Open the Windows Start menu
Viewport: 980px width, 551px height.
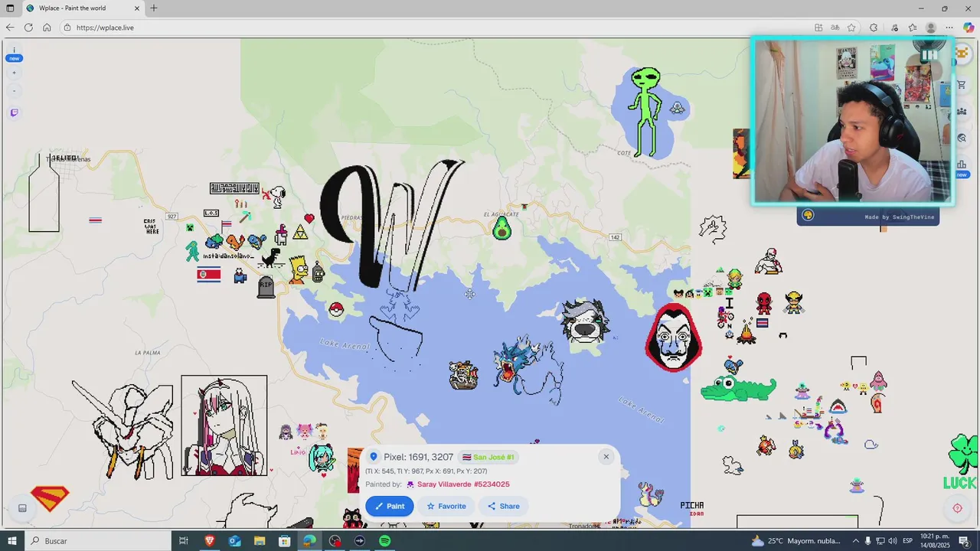coord(11,541)
